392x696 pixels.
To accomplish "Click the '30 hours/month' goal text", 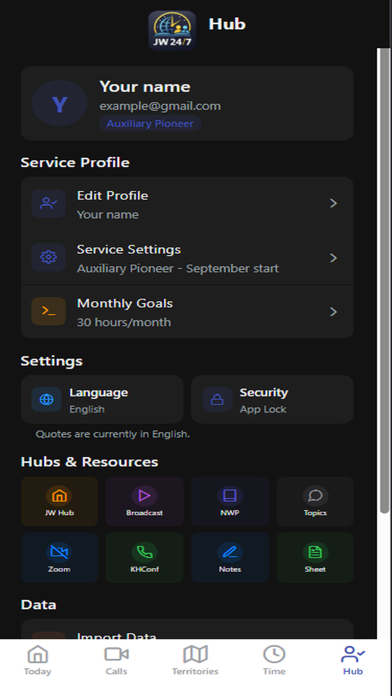I will point(124,322).
